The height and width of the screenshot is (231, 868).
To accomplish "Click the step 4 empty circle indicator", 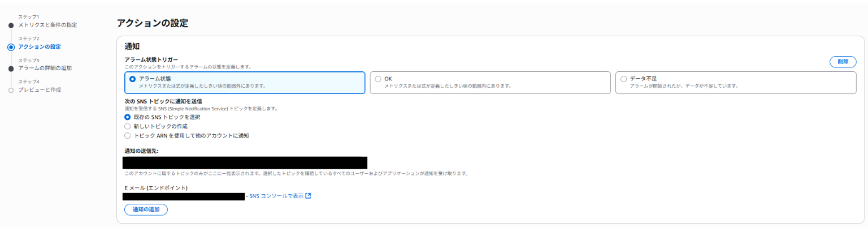I will coord(11,90).
